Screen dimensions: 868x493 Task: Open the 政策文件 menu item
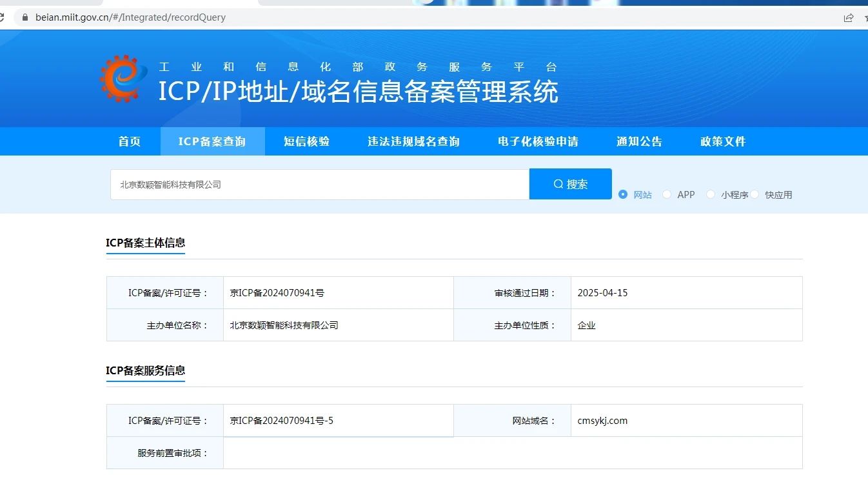(723, 141)
